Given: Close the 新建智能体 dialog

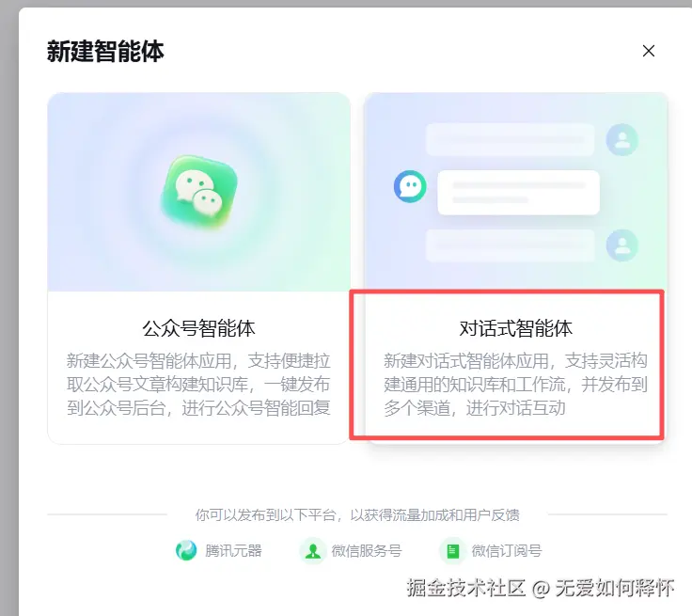Looking at the screenshot, I should pos(649,51).
